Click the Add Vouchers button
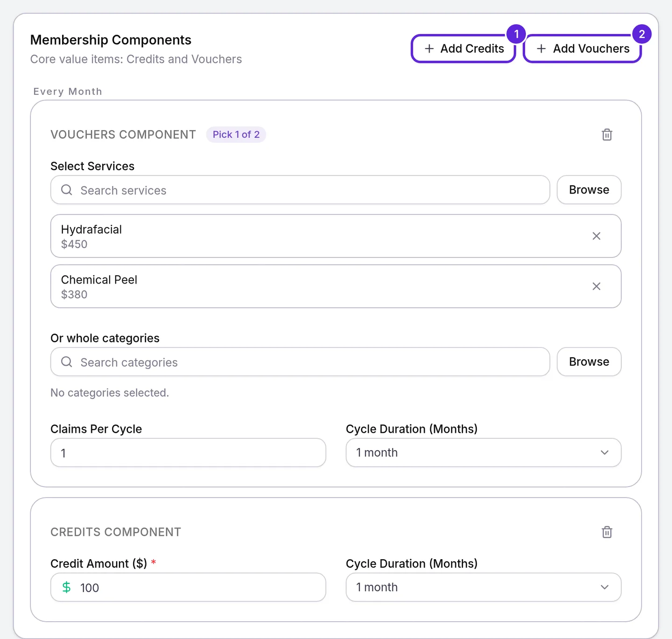The image size is (672, 639). click(582, 49)
